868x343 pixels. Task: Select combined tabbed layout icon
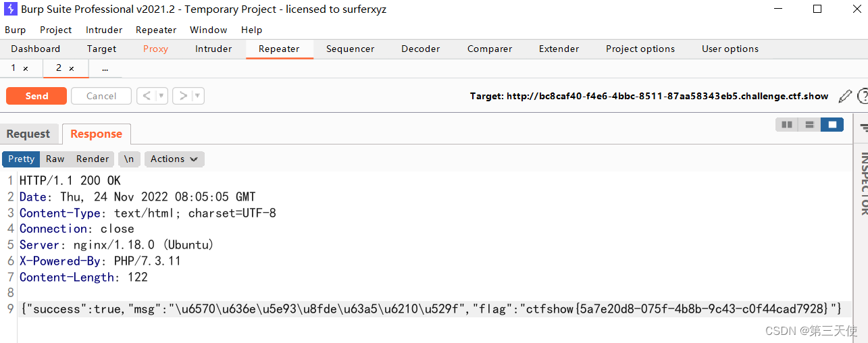pyautogui.click(x=832, y=124)
